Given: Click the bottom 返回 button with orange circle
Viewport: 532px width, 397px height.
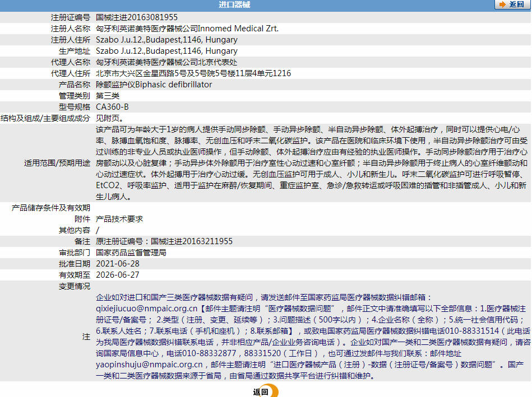Looking at the screenshot, I should pos(266,391).
